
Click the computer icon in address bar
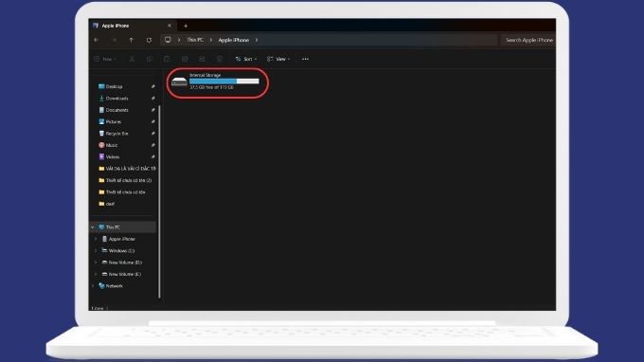pos(168,40)
